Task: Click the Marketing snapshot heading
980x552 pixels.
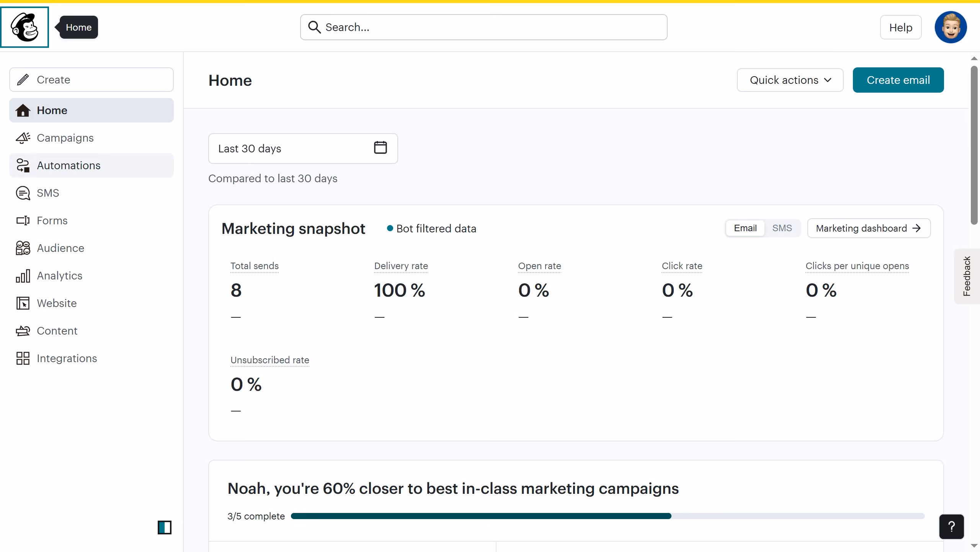Action: pos(294,229)
